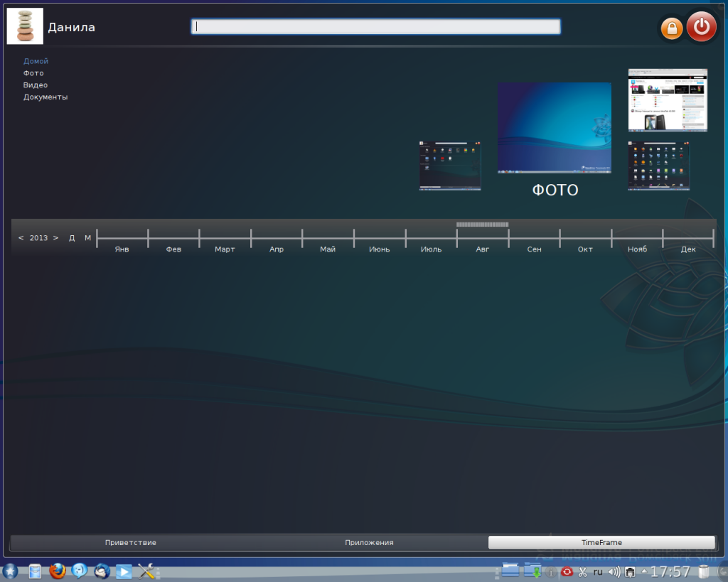
Task: Open the wrench and screwdriver settings icon
Action: [146, 571]
